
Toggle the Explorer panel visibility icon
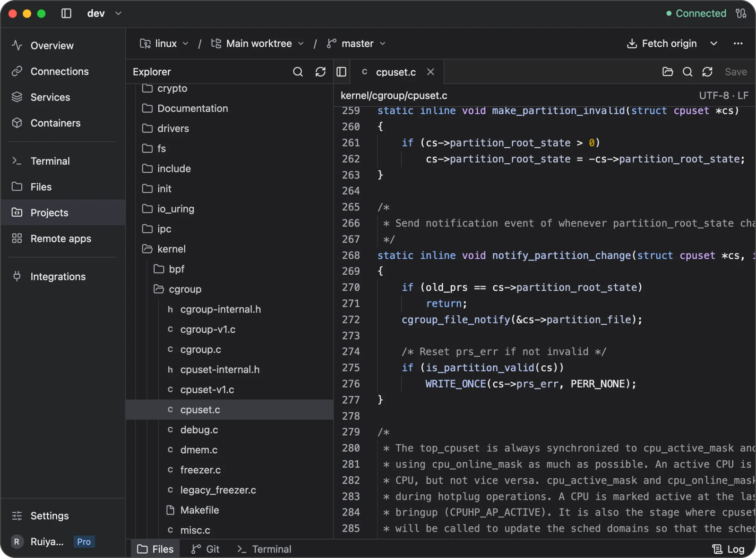pyautogui.click(x=342, y=72)
